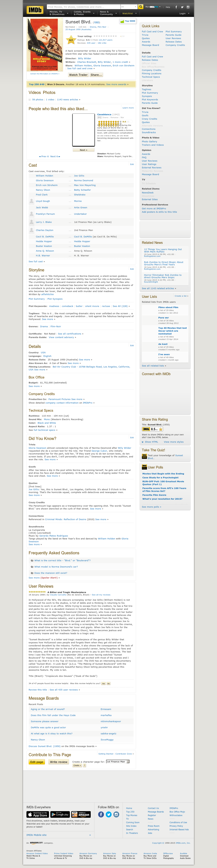The height and width of the screenshot is (868, 217).
Task: Open the search category All dropdown
Action: pos(129,7)
